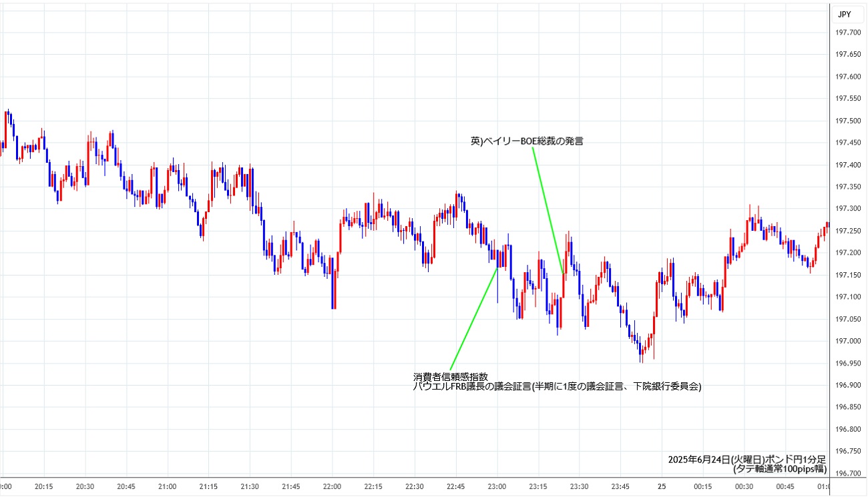Click the パウエルFRB議長の議会証言 annotation line
Viewport: 868px width, 497px height.
557,386
